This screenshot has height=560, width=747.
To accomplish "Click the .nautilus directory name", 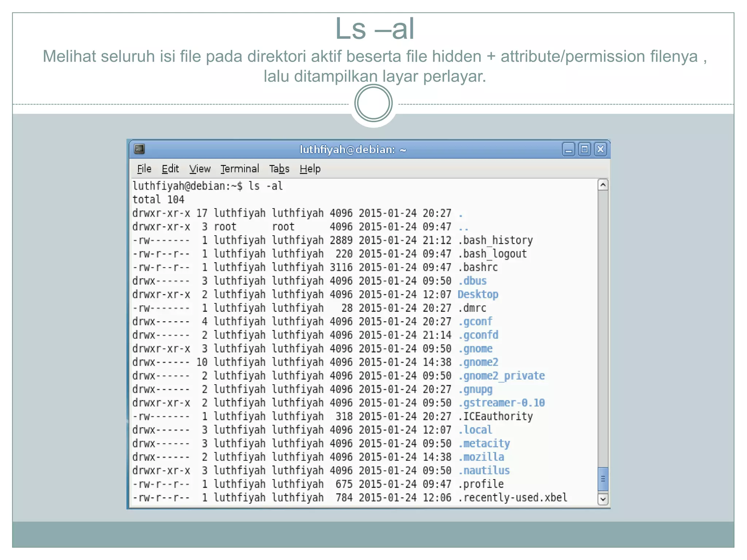I will coord(484,470).
